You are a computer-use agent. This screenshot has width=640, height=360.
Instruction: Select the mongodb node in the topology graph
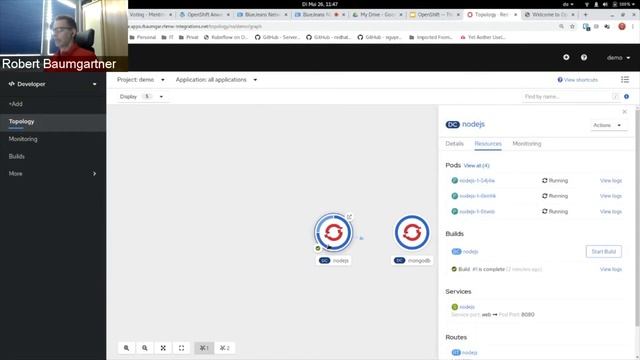(x=412, y=232)
